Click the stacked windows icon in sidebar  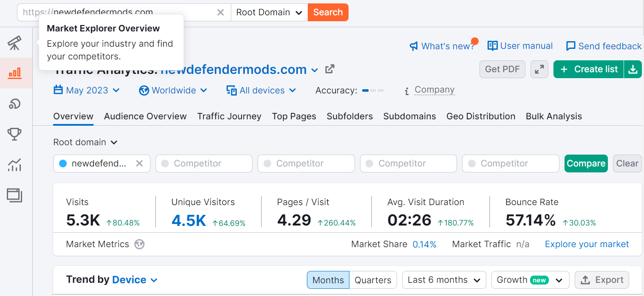pos(15,195)
